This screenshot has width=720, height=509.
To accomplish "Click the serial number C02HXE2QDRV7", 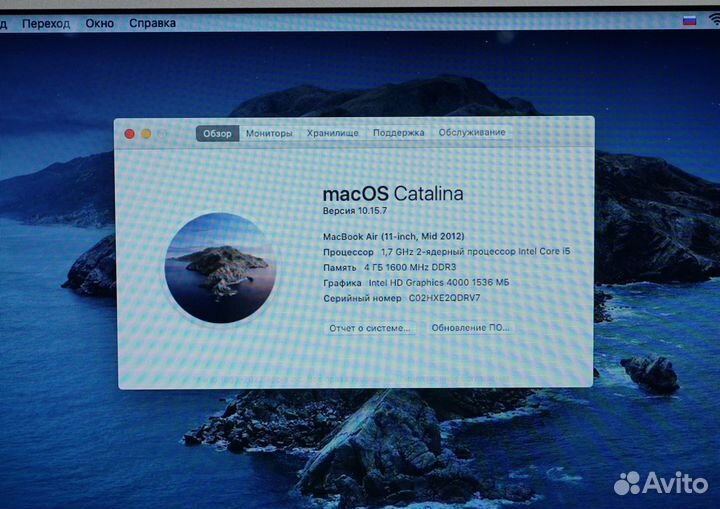I will click(x=444, y=298).
